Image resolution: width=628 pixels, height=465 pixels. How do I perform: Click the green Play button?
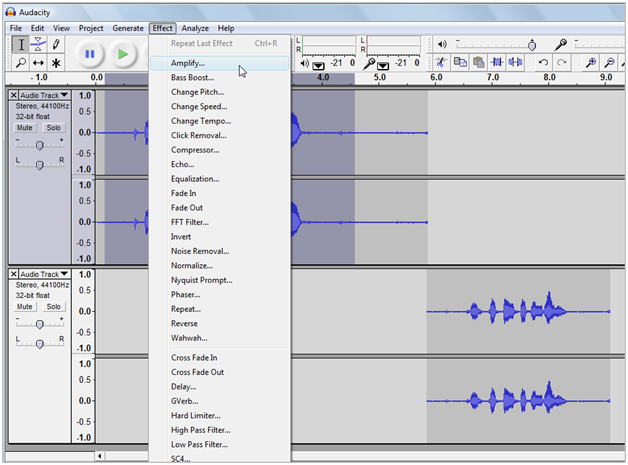click(x=123, y=54)
